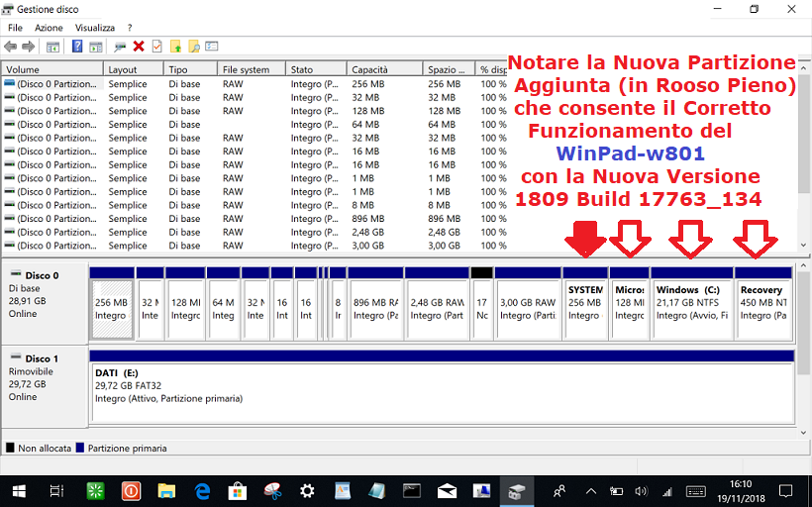Click the red X delete icon
Image resolution: width=812 pixels, height=507 pixels.
pyautogui.click(x=139, y=47)
